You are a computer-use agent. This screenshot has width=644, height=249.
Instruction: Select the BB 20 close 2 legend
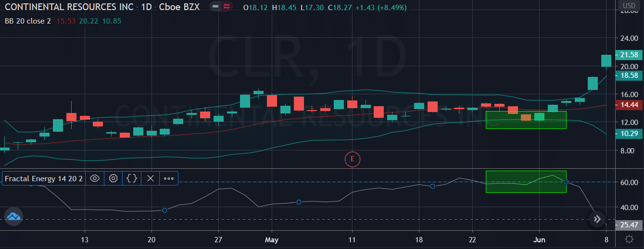click(28, 21)
